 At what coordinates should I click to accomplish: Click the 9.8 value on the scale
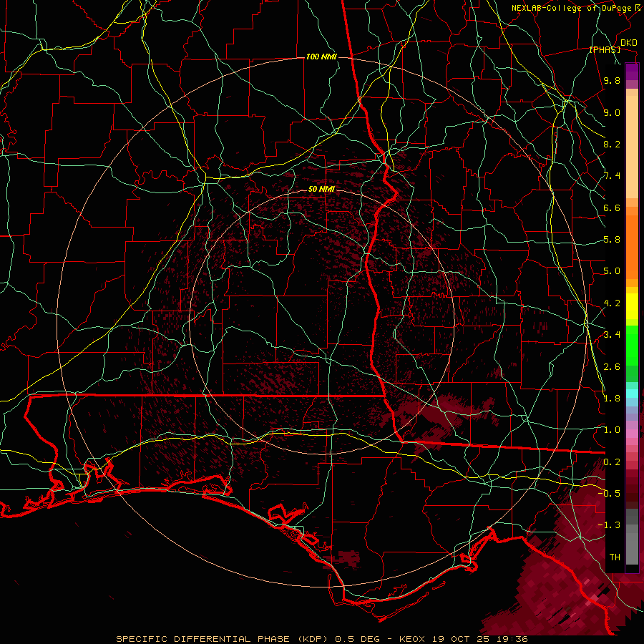coord(612,80)
